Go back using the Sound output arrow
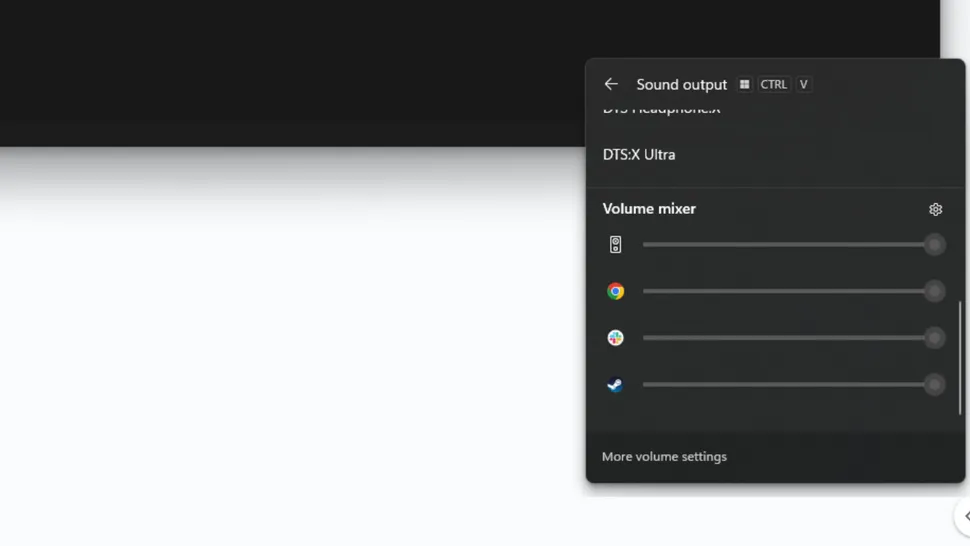 pos(611,84)
